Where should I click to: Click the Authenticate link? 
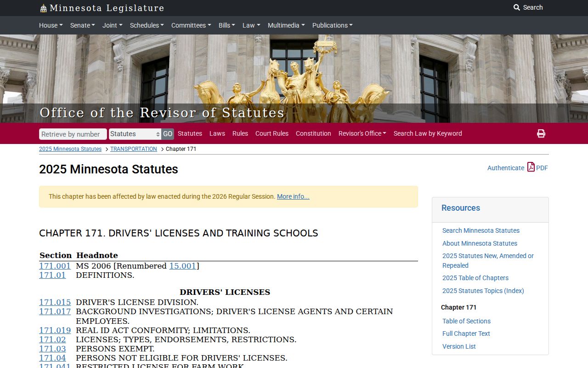click(x=506, y=168)
